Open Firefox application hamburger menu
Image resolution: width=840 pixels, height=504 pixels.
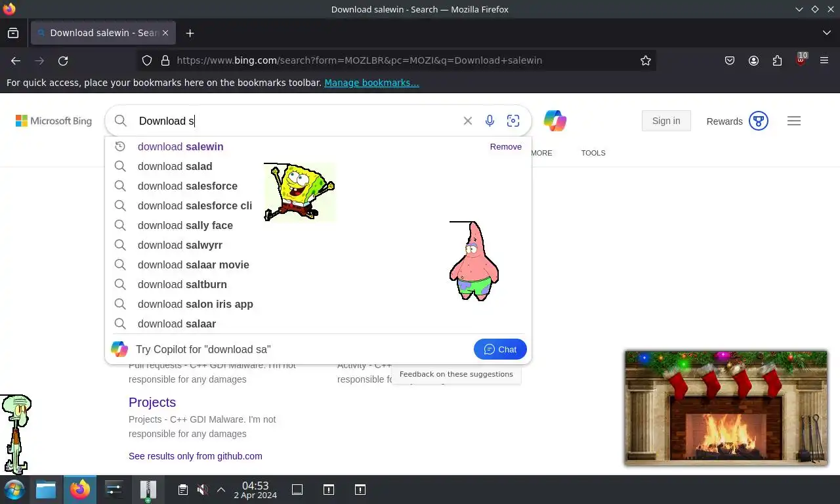(824, 60)
